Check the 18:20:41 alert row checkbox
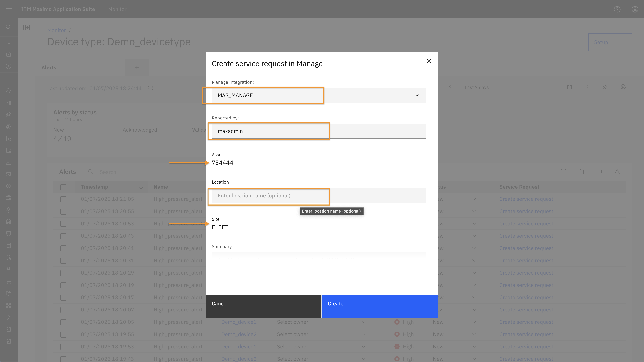 [63, 248]
